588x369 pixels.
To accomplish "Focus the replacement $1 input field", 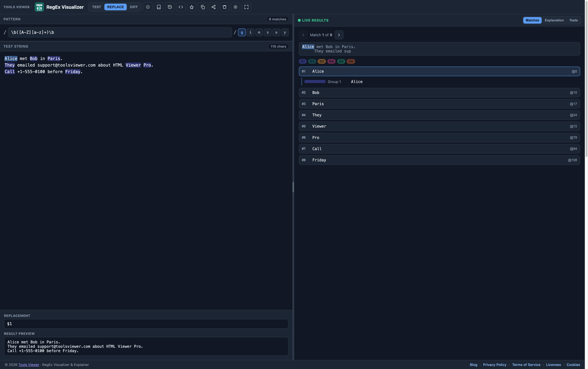I will [x=146, y=324].
